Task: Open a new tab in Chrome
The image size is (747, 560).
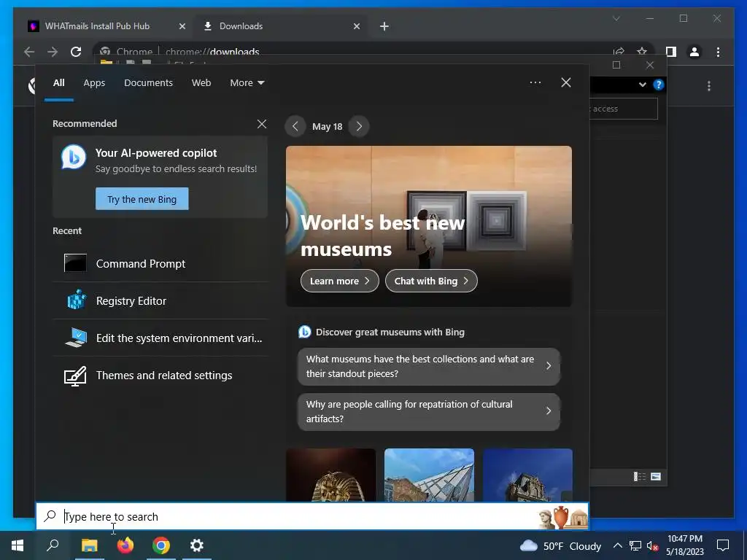Action: point(384,26)
